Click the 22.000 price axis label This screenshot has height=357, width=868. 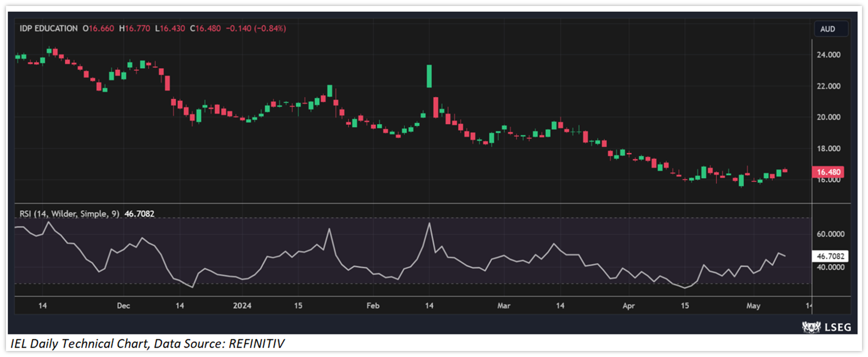(x=828, y=86)
